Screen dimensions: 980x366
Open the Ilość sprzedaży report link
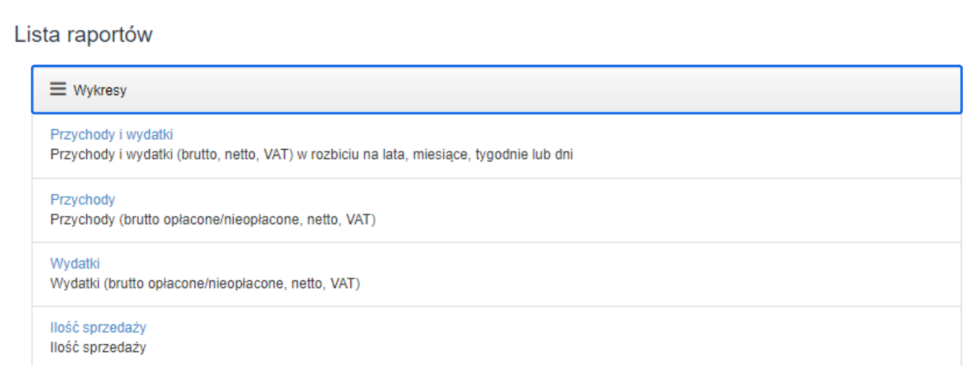pyautogui.click(x=98, y=328)
